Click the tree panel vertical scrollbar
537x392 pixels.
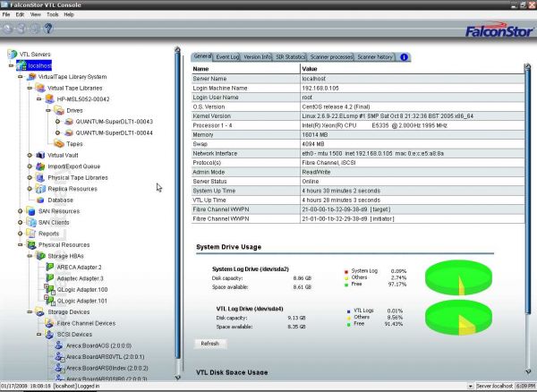click(177, 206)
